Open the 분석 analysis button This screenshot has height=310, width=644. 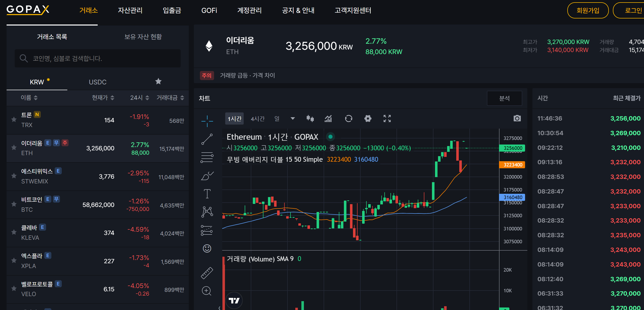[505, 98]
